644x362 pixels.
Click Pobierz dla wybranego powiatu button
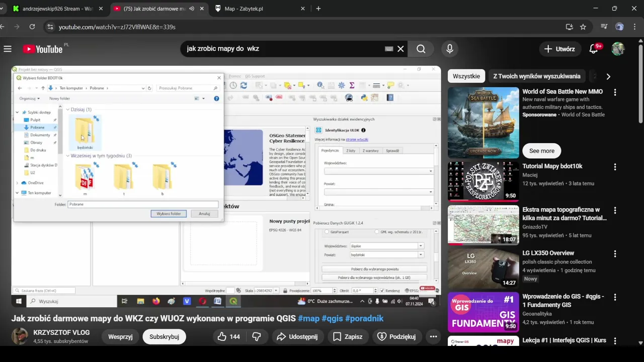tap(374, 269)
